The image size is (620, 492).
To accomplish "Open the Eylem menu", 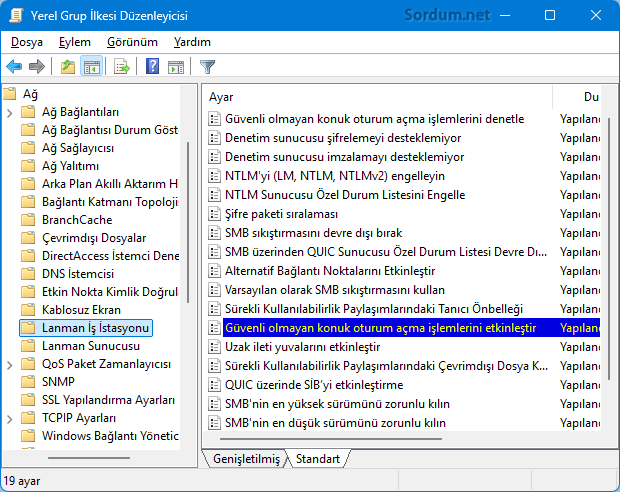I will click(x=75, y=42).
